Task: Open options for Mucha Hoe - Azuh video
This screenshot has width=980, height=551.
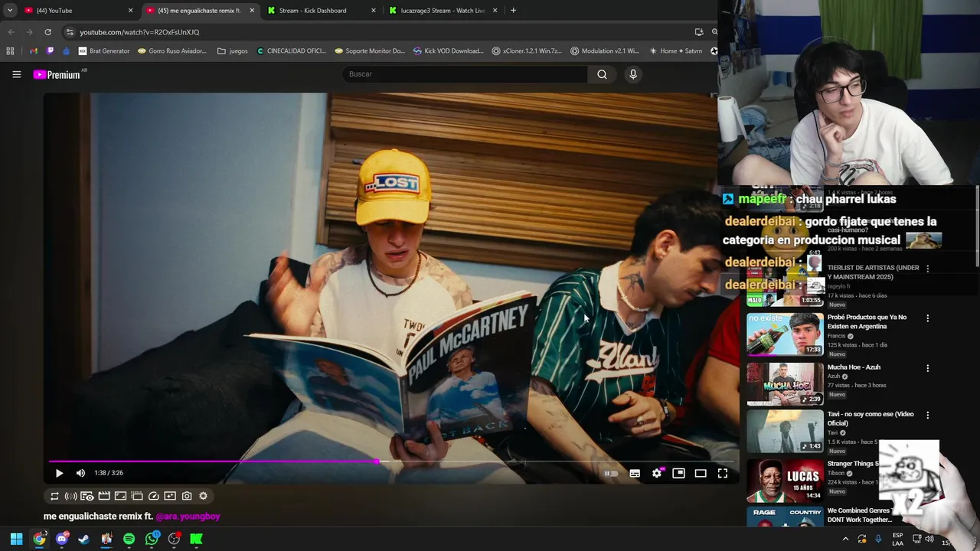Action: tap(928, 368)
